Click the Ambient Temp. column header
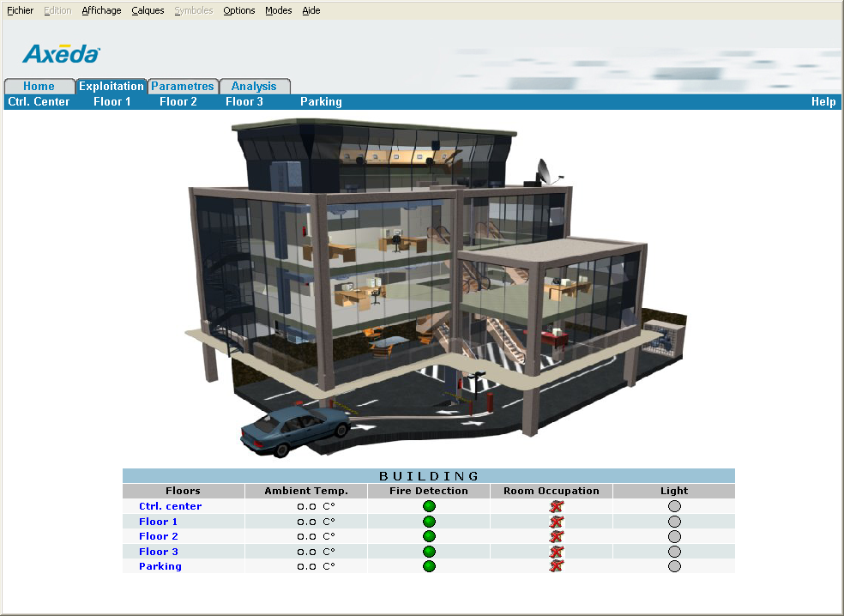This screenshot has height=616, width=844. coord(306,491)
